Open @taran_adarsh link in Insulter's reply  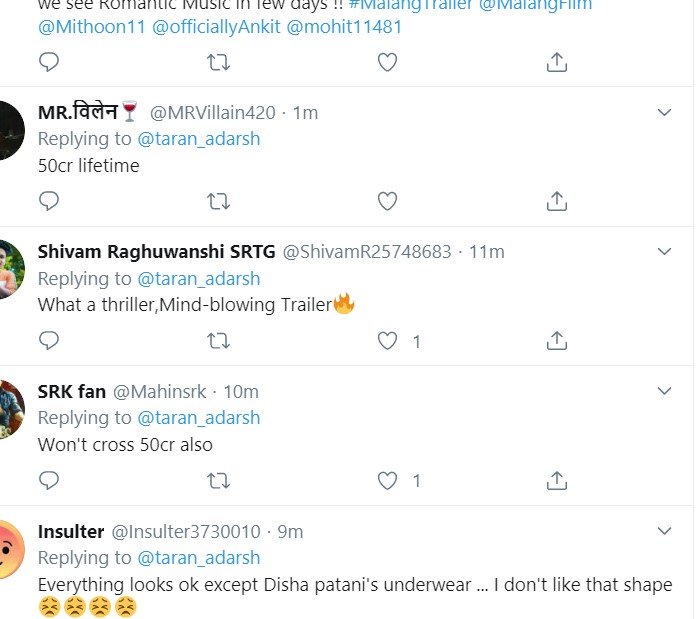pos(198,557)
